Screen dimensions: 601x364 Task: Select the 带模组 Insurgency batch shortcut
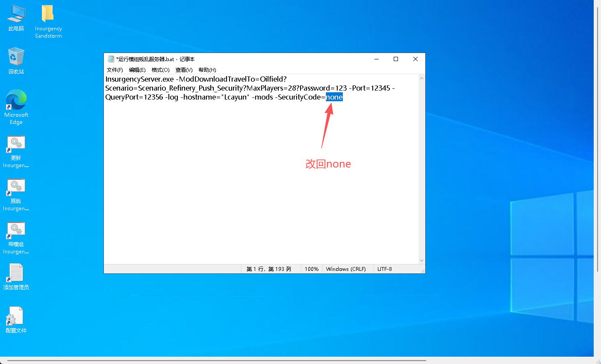pyautogui.click(x=16, y=238)
